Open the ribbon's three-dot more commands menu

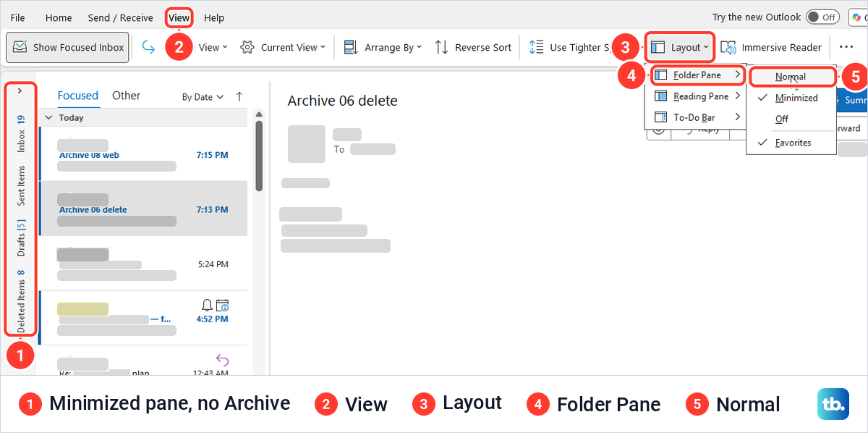(x=846, y=47)
